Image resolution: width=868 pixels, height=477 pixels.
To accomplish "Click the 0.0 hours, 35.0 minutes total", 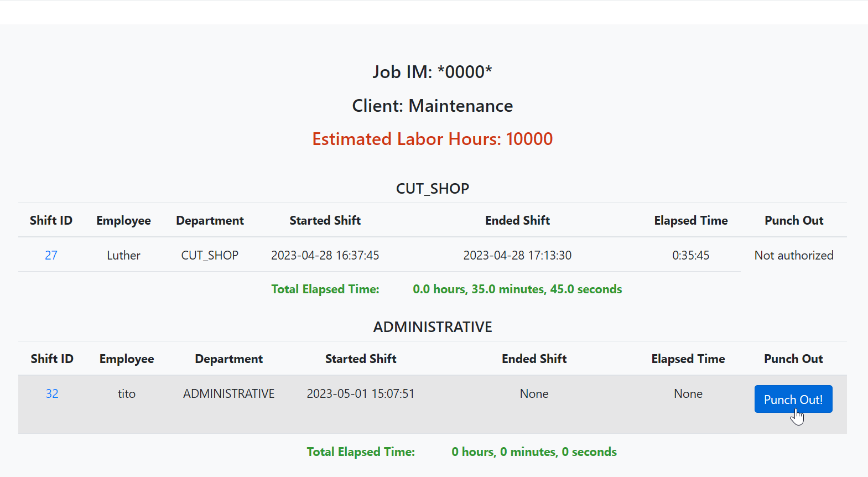I will pos(517,289).
